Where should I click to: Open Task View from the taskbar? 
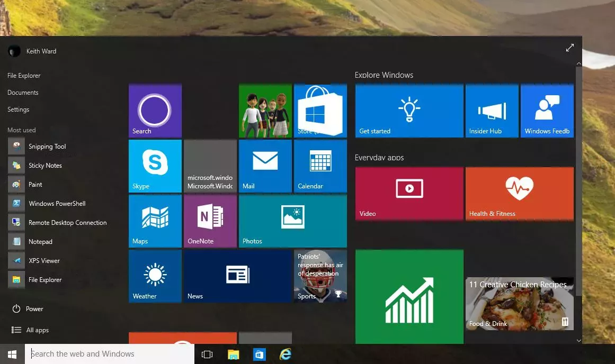pyautogui.click(x=207, y=354)
